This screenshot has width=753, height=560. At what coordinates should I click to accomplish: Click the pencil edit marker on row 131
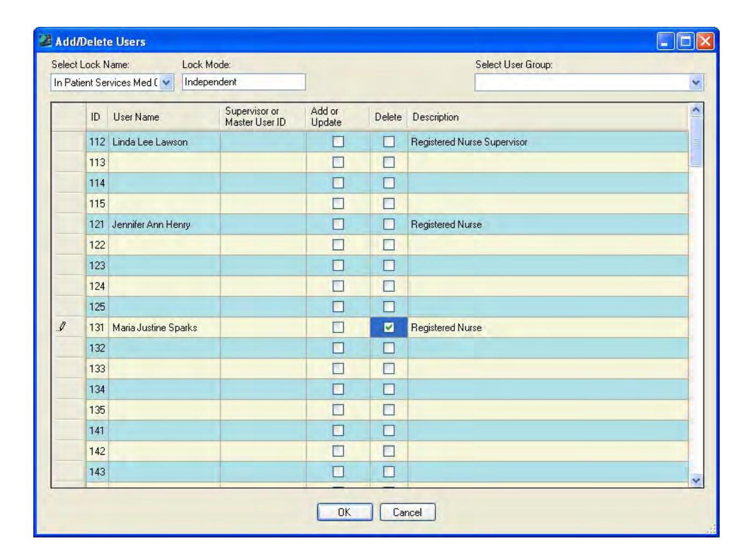point(62,326)
